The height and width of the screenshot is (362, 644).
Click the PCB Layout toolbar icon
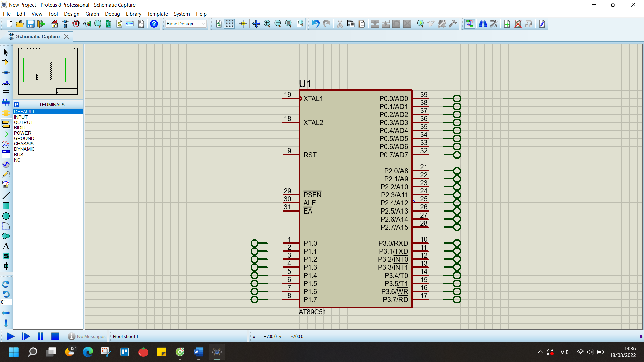pos(76,24)
